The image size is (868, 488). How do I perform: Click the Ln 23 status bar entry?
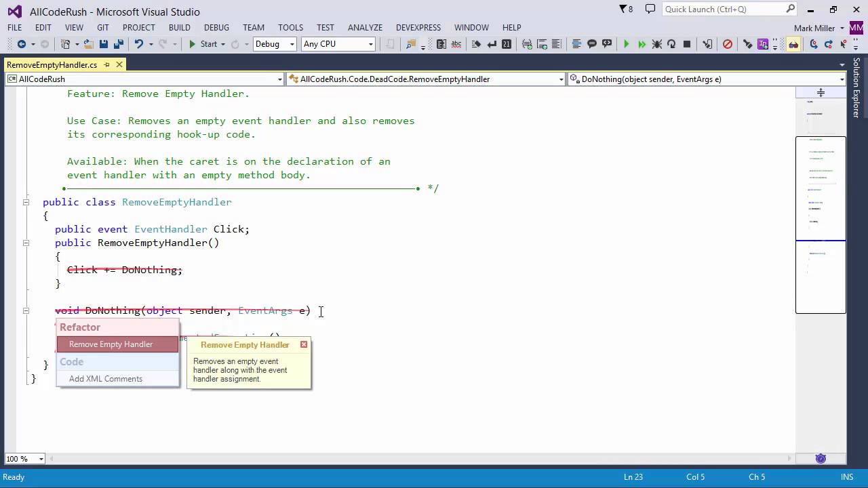(633, 477)
